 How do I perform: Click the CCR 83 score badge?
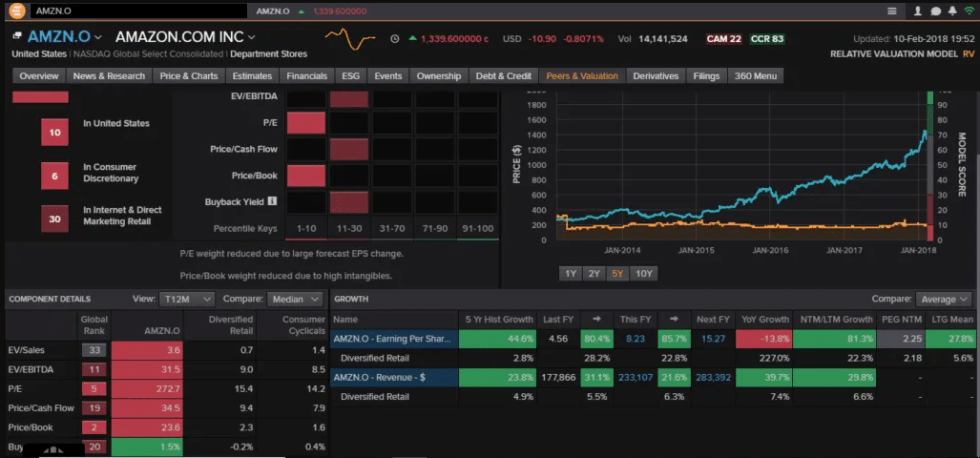click(767, 39)
